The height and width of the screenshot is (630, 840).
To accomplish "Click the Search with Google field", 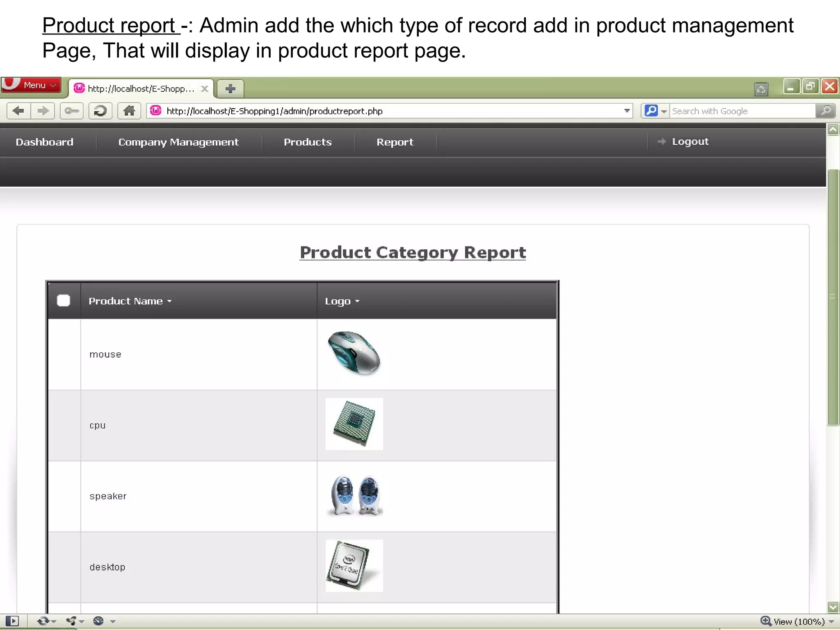I will click(742, 111).
